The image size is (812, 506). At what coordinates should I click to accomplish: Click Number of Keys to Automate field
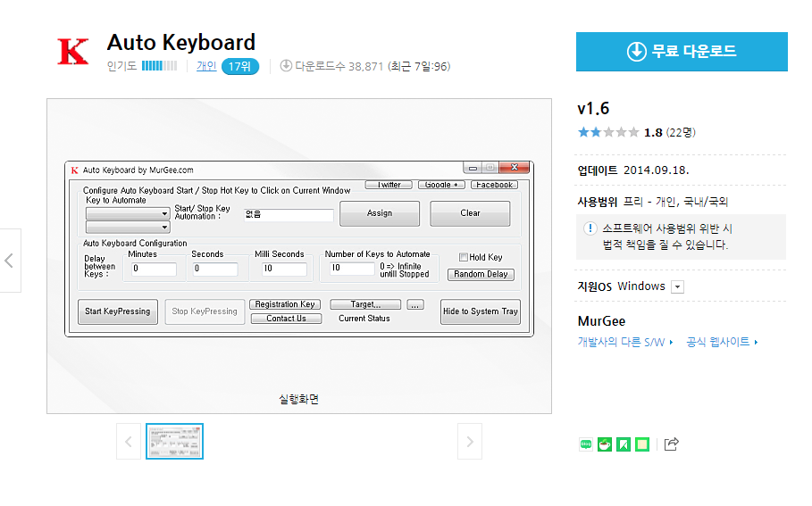point(352,269)
